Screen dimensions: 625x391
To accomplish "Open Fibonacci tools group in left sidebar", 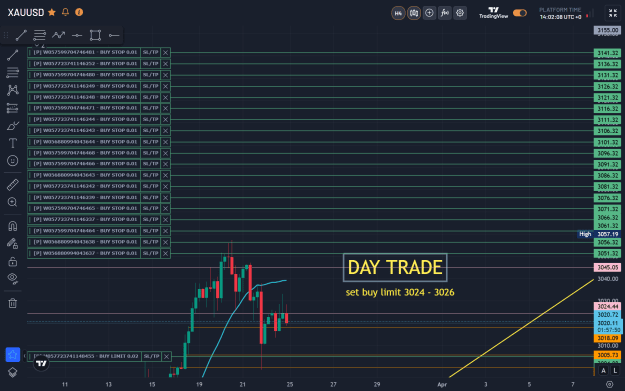I will (x=13, y=73).
